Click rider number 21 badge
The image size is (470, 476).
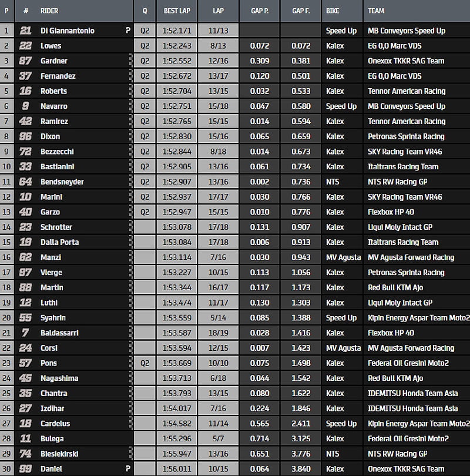pyautogui.click(x=25, y=31)
